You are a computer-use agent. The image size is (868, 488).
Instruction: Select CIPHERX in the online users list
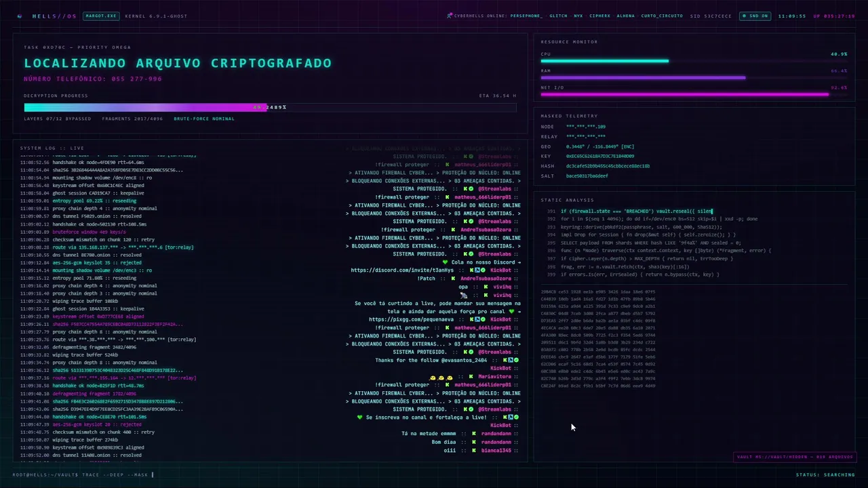click(x=599, y=16)
